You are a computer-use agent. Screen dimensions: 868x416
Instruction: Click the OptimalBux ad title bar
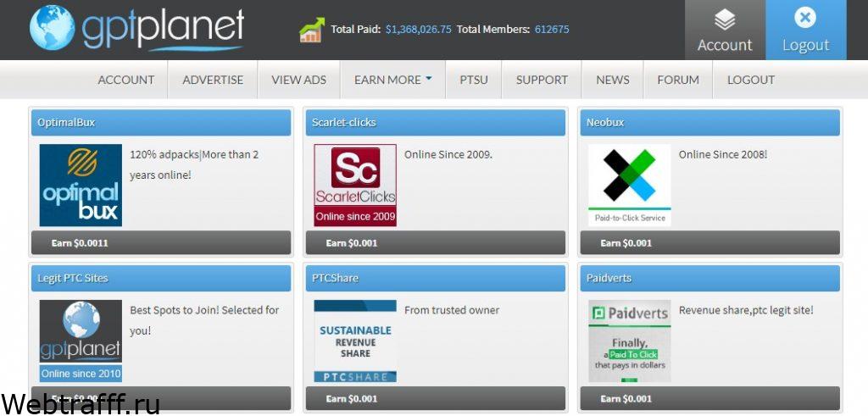tap(161, 122)
